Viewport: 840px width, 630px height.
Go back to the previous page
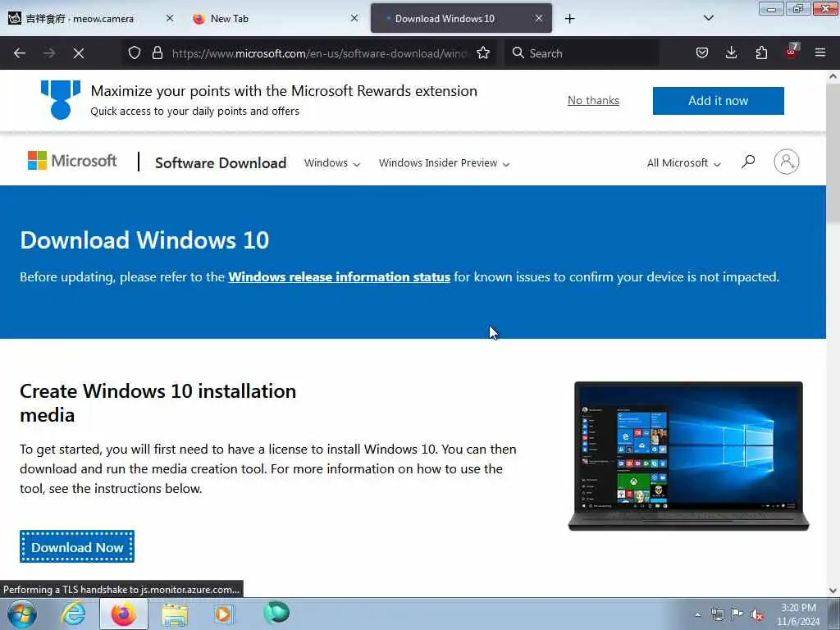(20, 53)
